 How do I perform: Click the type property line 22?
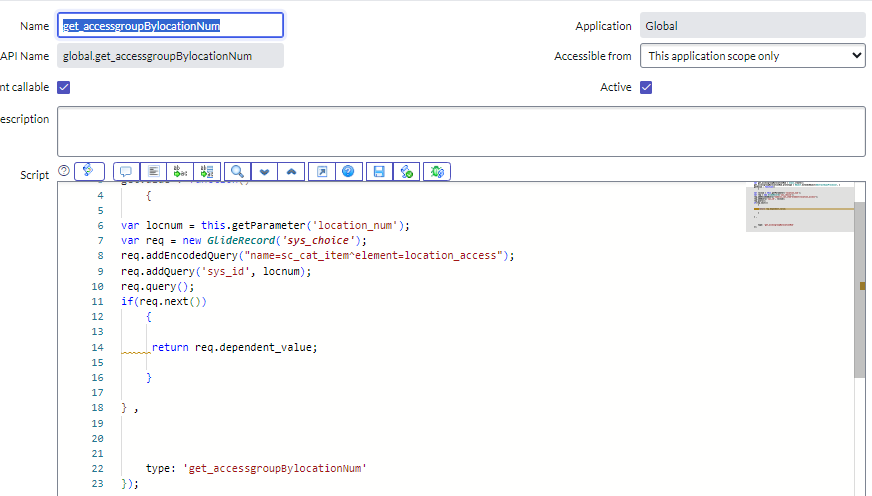256,469
